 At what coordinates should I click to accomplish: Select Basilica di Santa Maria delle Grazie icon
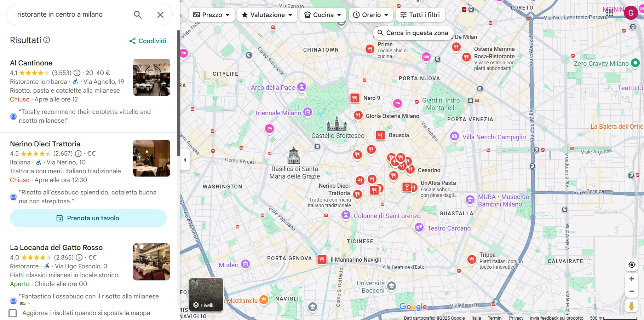[x=294, y=156]
